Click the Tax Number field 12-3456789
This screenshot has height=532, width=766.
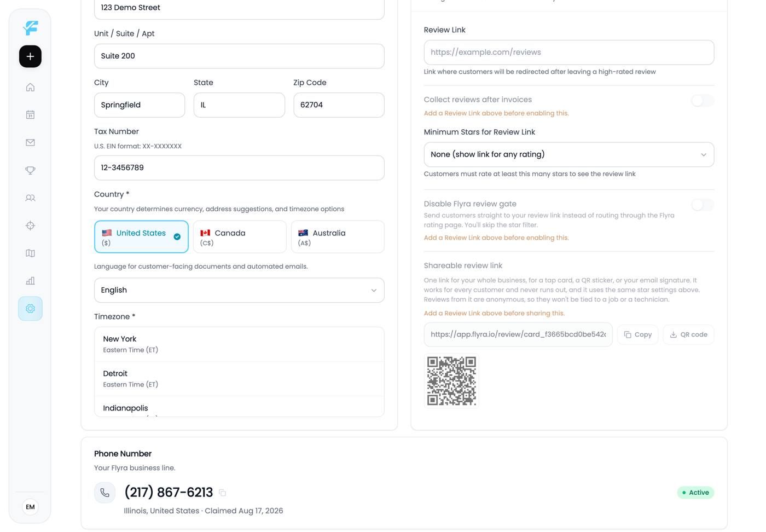pyautogui.click(x=239, y=168)
